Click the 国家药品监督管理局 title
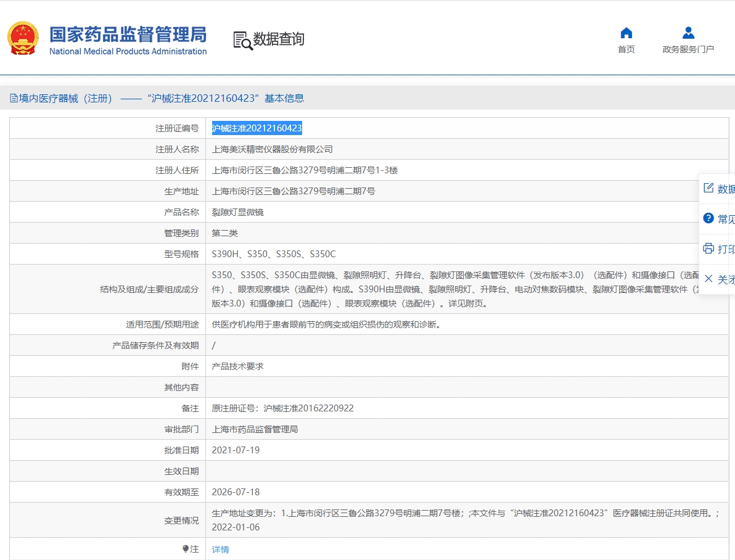735x560 pixels. pyautogui.click(x=128, y=35)
